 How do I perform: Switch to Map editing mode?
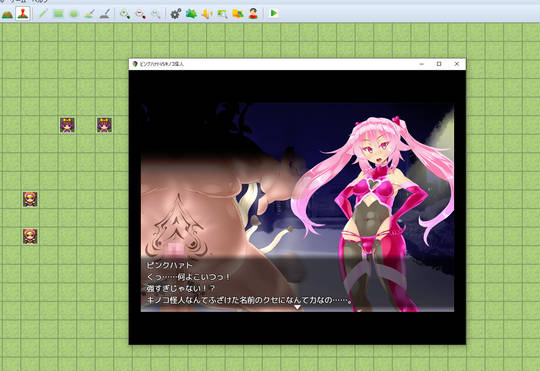7,14
